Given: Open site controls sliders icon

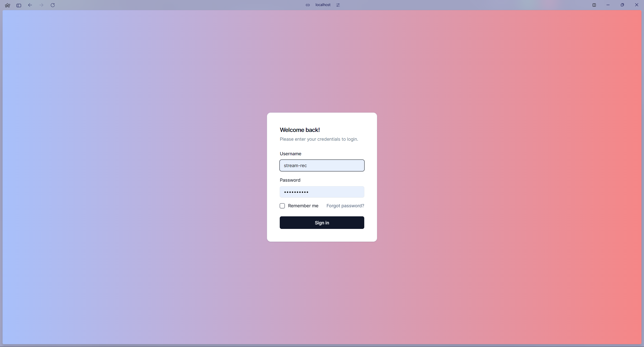Looking at the screenshot, I should 338,5.
